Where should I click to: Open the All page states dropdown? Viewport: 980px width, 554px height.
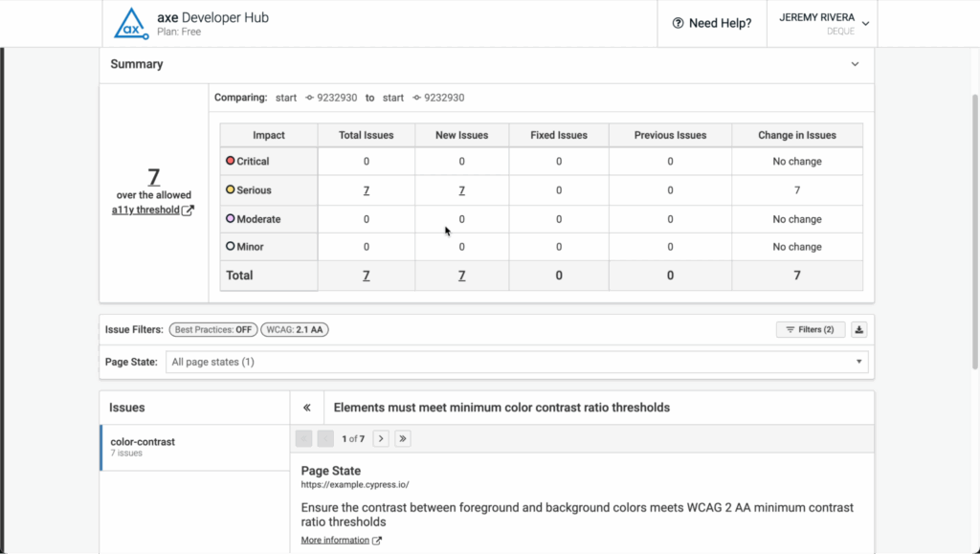tap(515, 362)
